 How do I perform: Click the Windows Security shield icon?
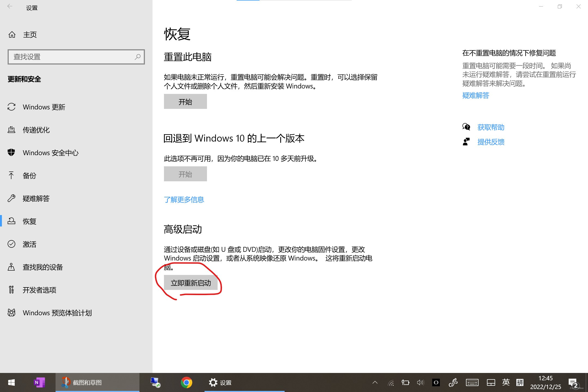(11, 152)
